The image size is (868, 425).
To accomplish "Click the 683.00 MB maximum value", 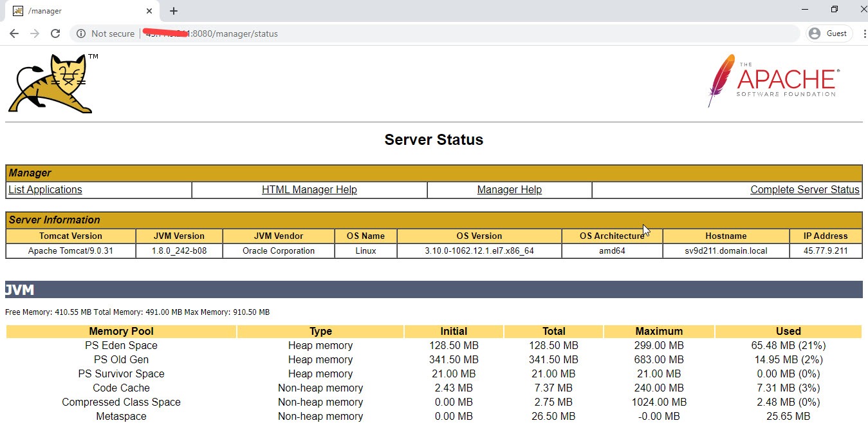I will point(659,360).
